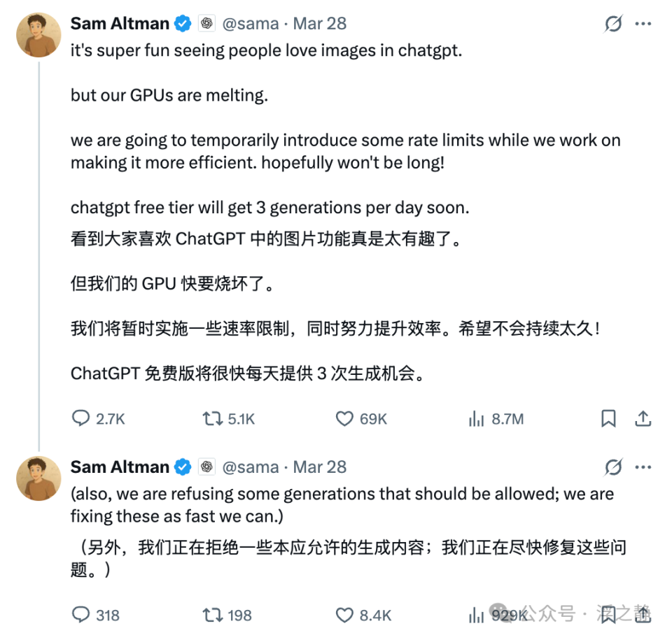The width and height of the screenshot is (672, 640).
Task: Open Grok analysis on the second tweet
Action: click(612, 467)
